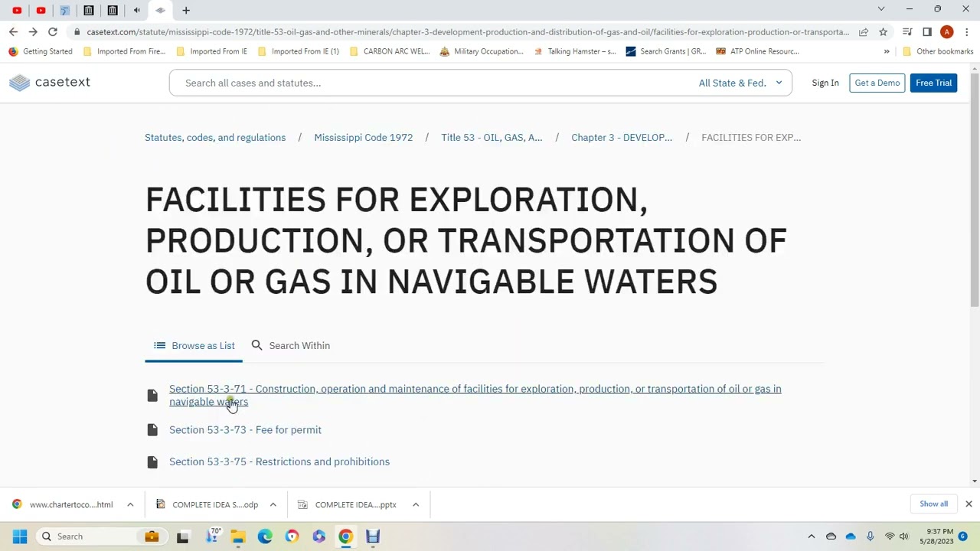Expand options for the chartertoco html download
The width and height of the screenshot is (980, 551).
[x=130, y=505]
